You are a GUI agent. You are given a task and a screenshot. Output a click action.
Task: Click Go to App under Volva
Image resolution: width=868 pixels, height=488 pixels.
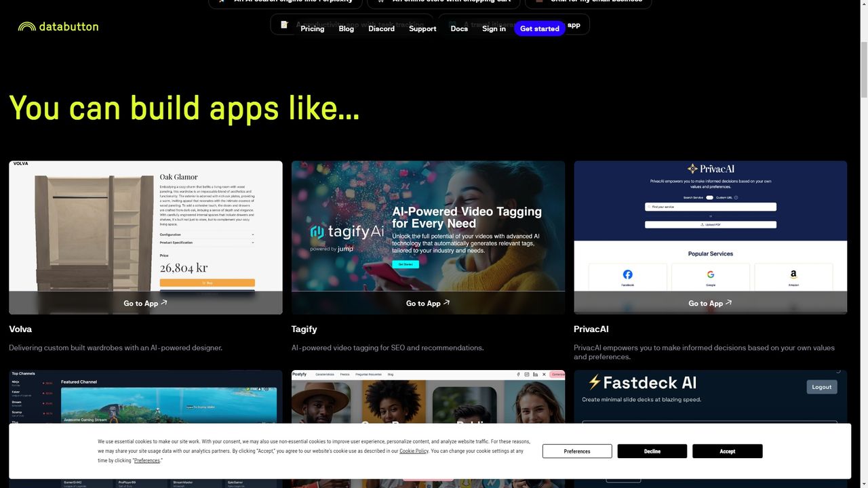pyautogui.click(x=146, y=303)
